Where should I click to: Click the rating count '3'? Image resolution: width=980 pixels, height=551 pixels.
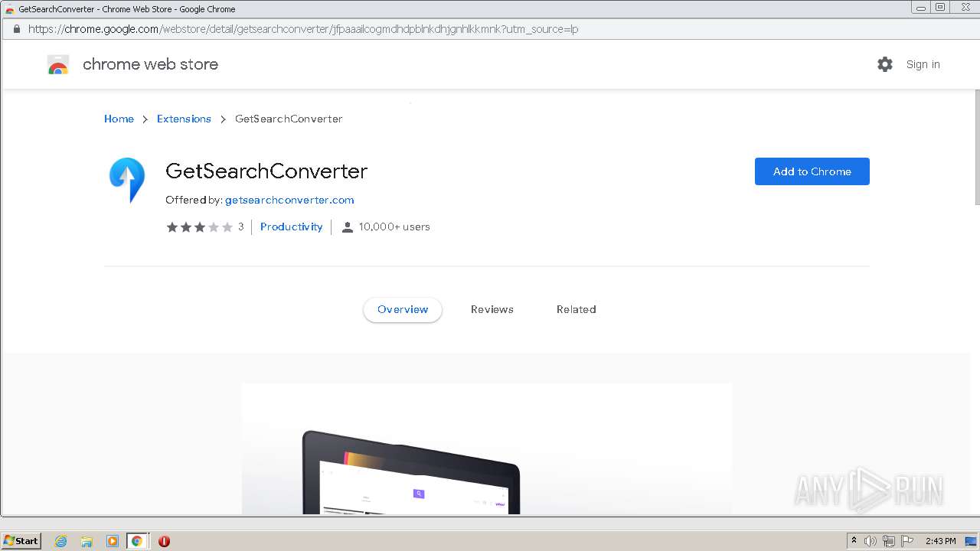(240, 227)
